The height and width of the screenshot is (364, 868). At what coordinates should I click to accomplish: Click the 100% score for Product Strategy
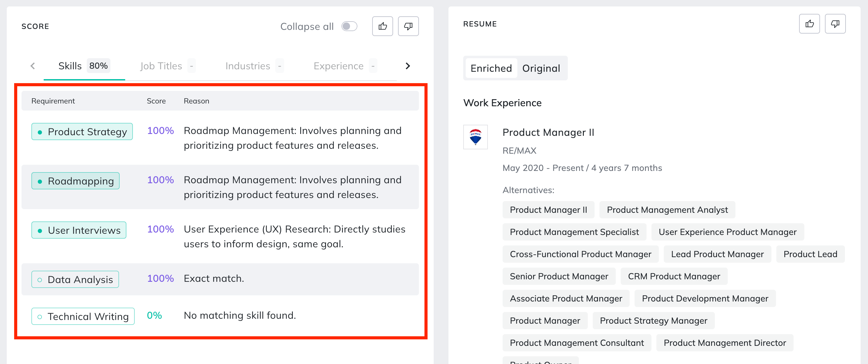point(160,131)
